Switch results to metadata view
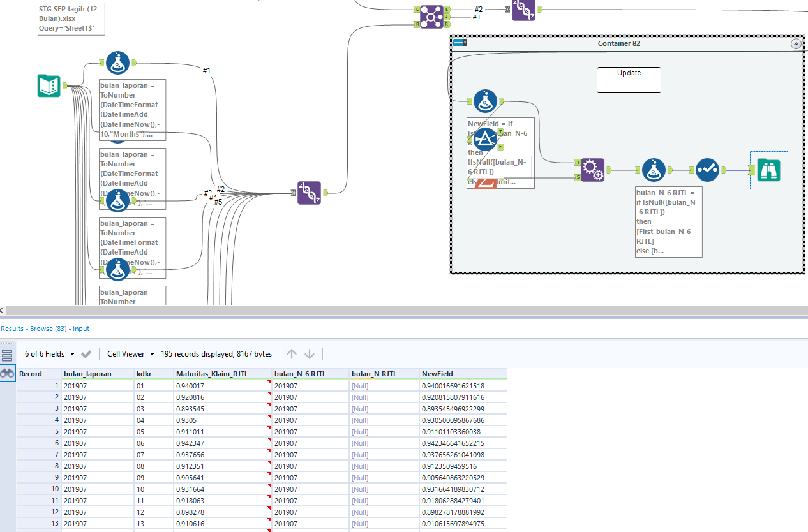The width and height of the screenshot is (808, 532). click(x=7, y=356)
